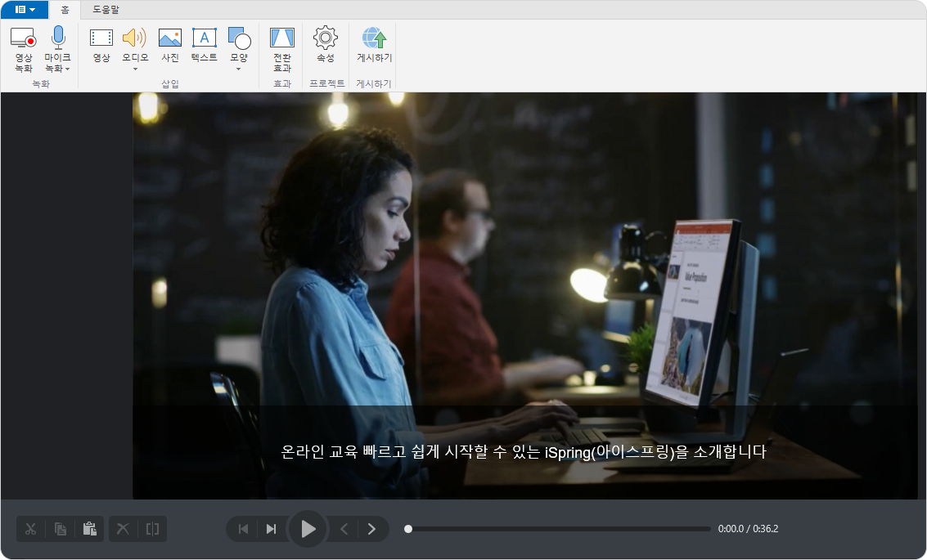Open the blue file menu dropdown
This screenshot has height=560, width=927.
tap(25, 10)
